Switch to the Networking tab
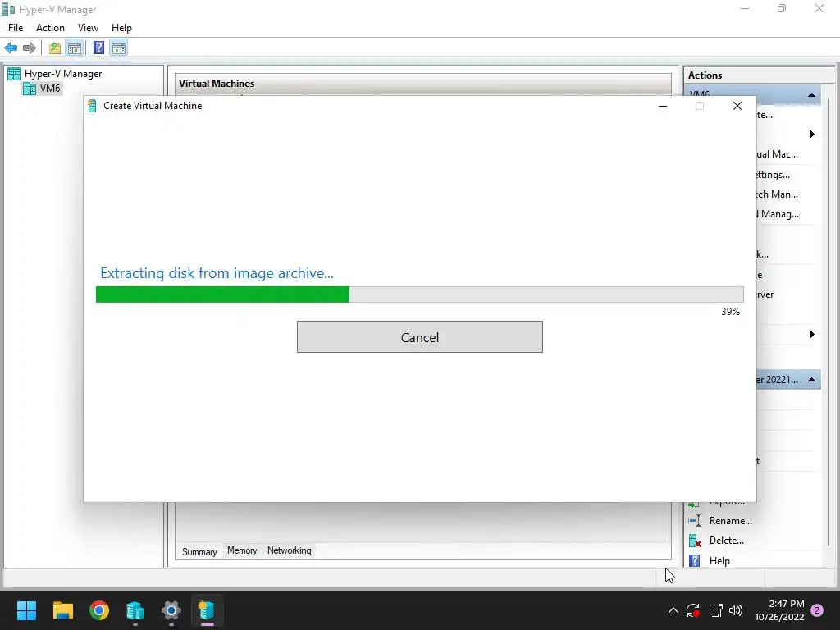Viewport: 840px width, 630px height. click(290, 550)
